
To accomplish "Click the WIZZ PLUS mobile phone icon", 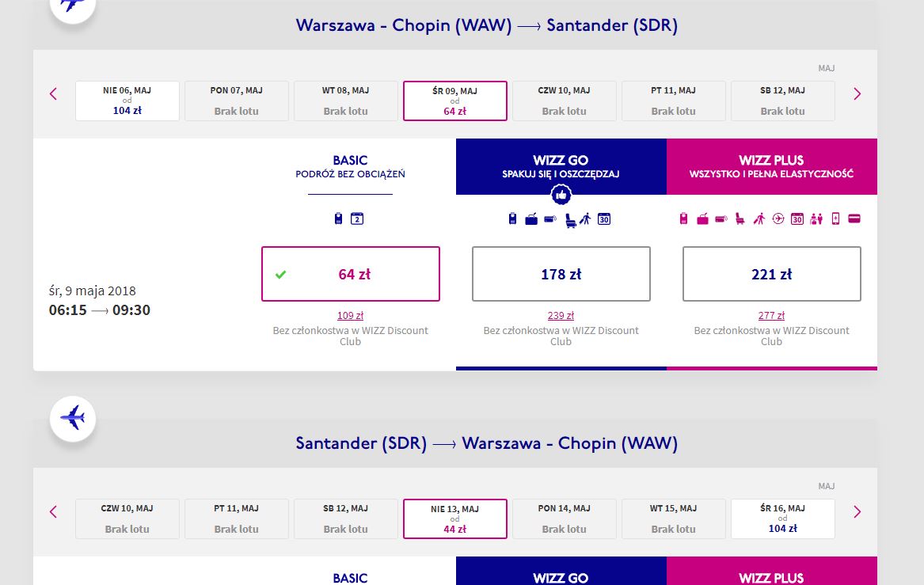I will (835, 218).
